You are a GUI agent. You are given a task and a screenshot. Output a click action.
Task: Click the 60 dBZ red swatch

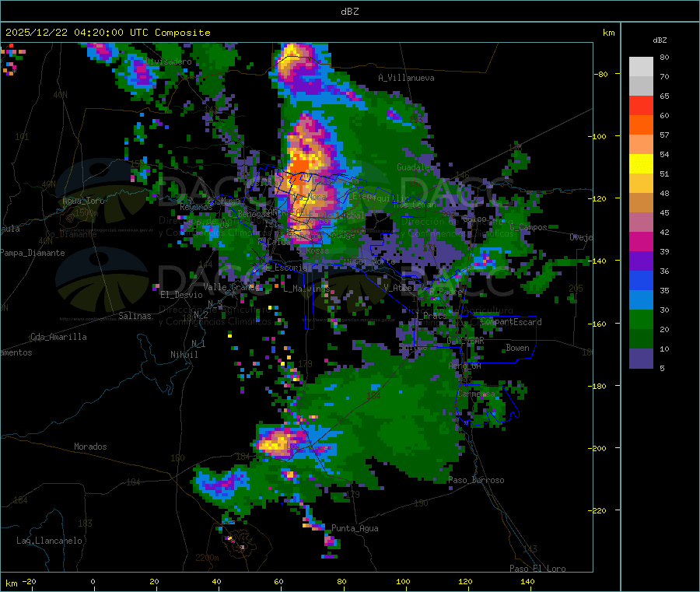[641, 105]
